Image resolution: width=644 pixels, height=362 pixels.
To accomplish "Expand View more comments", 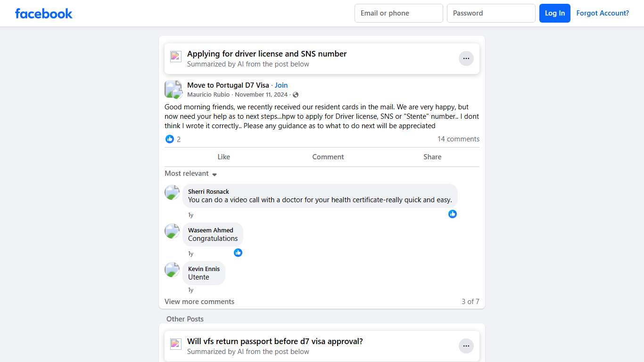I will [199, 302].
